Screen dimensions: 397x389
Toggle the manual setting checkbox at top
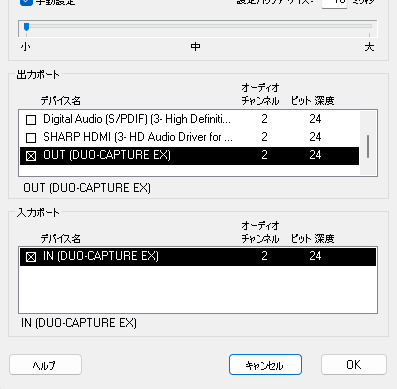coord(26,2)
